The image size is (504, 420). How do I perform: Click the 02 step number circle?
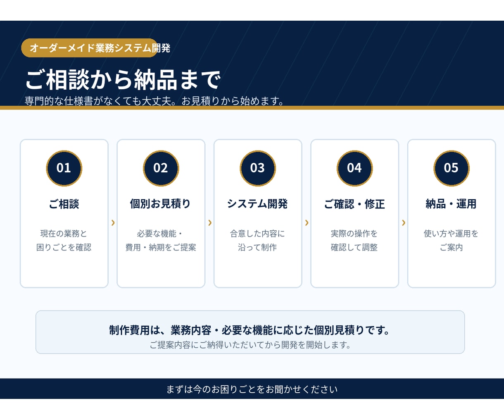pyautogui.click(x=161, y=168)
